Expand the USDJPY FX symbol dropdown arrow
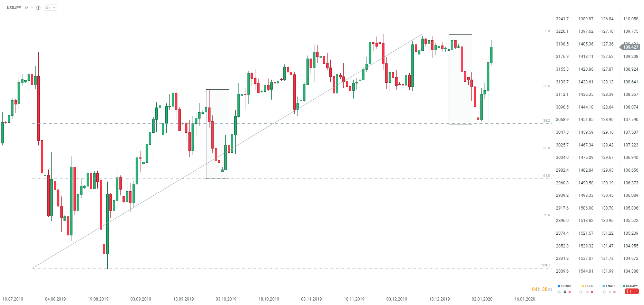 pos(32,7)
